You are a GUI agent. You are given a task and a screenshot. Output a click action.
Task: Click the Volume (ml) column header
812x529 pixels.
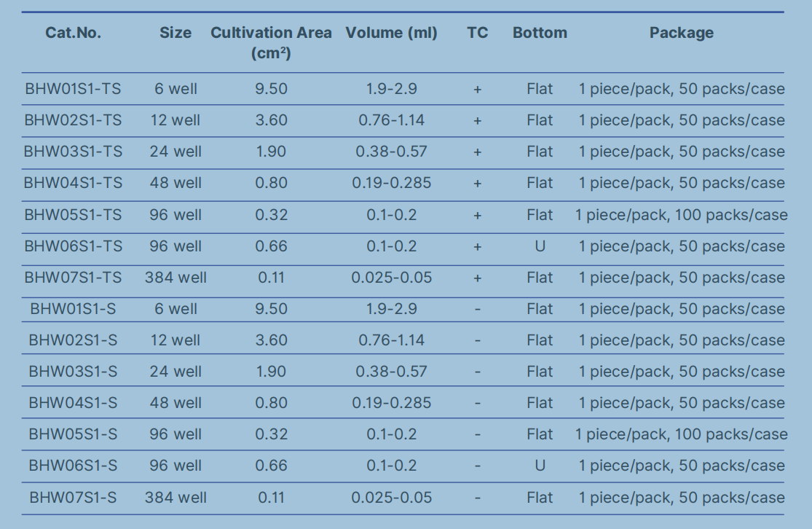(x=391, y=33)
